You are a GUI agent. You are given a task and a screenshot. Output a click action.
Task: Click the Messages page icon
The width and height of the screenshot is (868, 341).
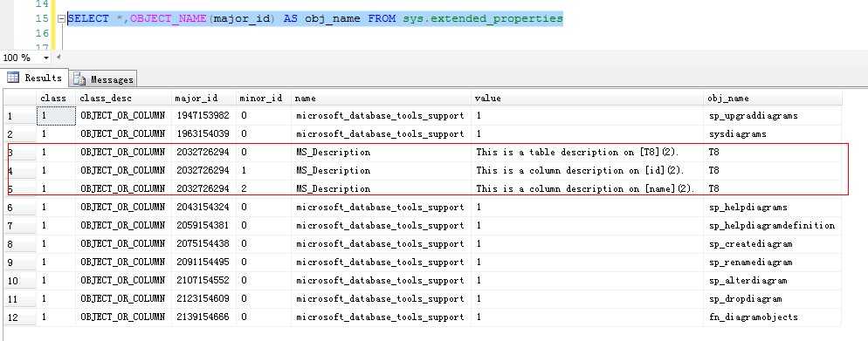79,79
